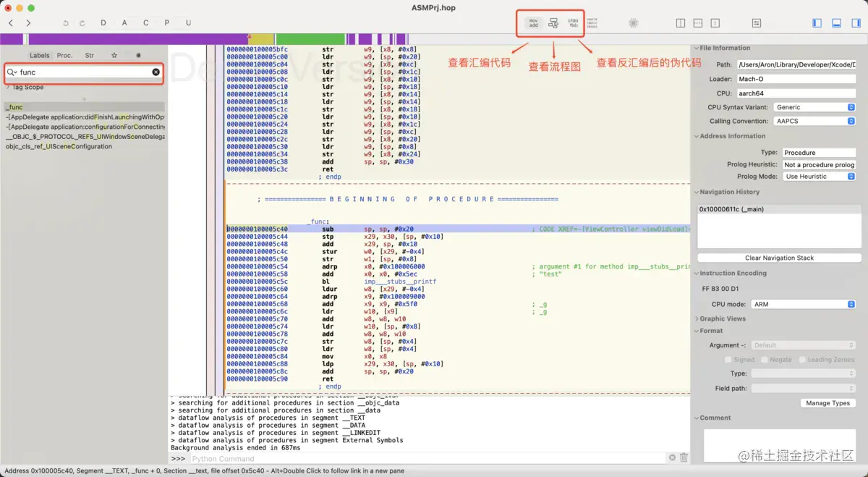Toggle the right inspector panel
This screenshot has height=477, width=868.
coord(856,23)
